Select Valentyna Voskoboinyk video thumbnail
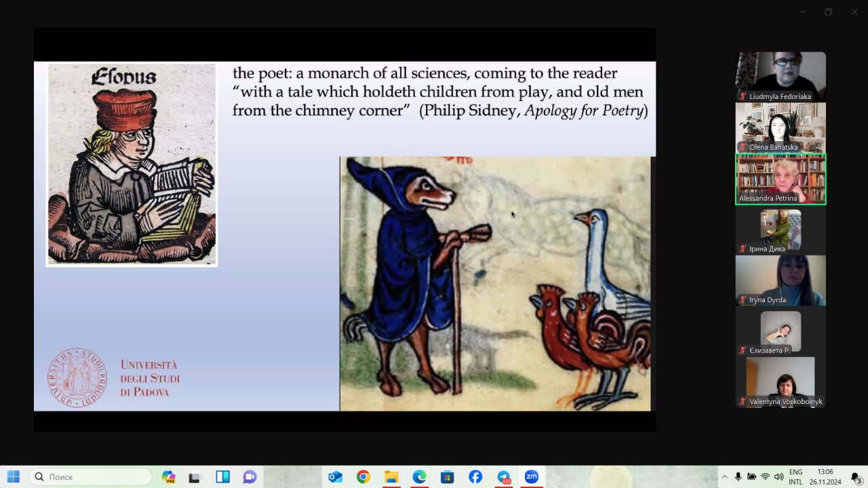This screenshot has width=868, height=488. tap(781, 382)
